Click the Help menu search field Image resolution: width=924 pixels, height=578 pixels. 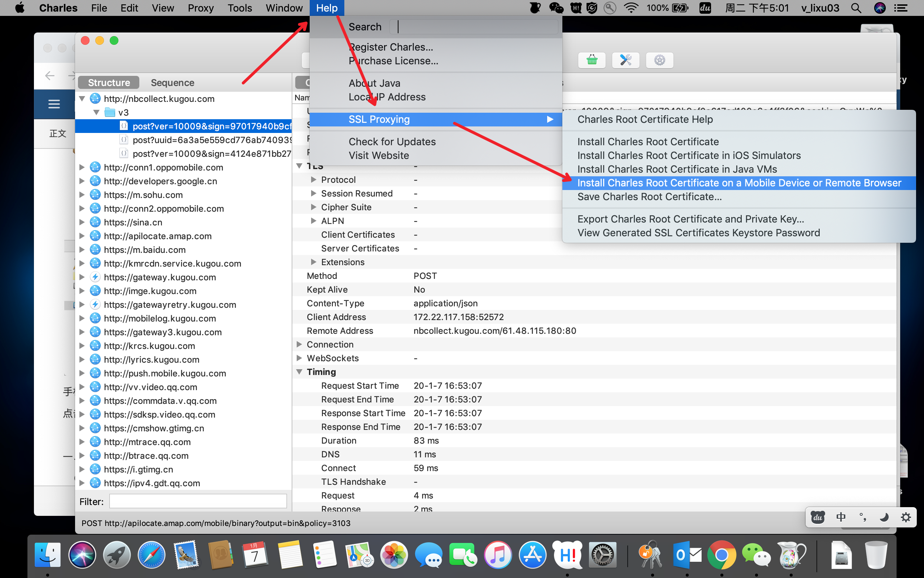point(474,27)
